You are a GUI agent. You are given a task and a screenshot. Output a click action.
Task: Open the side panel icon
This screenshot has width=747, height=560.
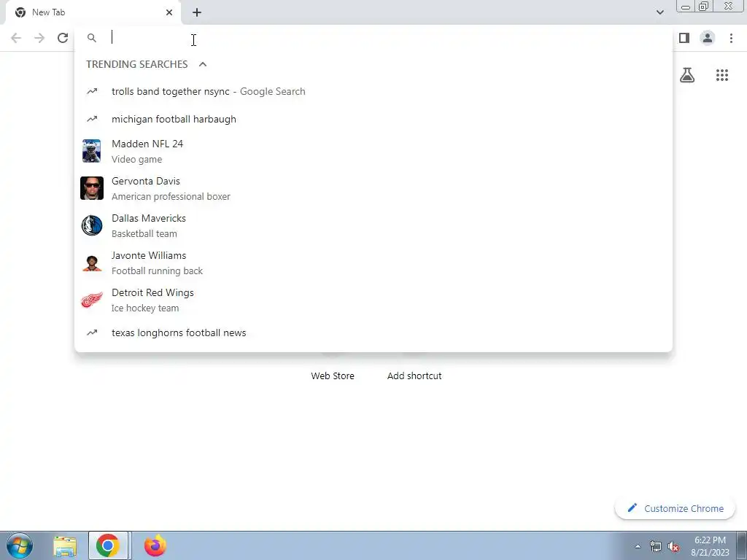click(684, 38)
